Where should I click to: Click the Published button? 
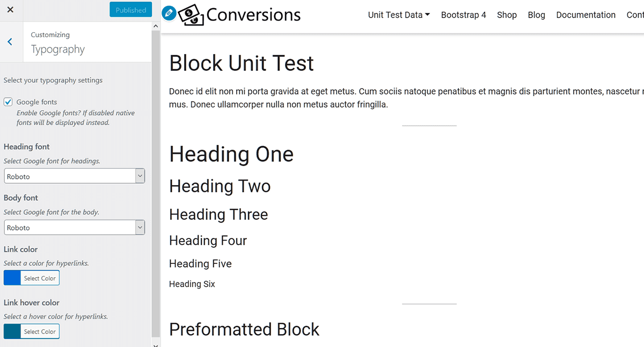click(x=131, y=10)
